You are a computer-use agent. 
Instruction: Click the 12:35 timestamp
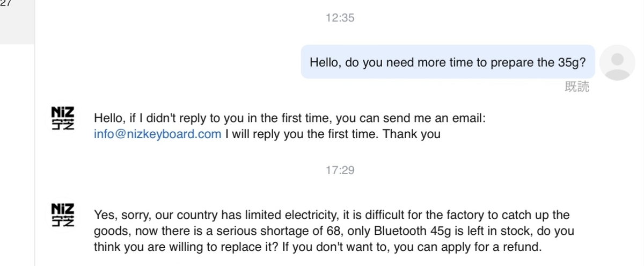point(340,18)
